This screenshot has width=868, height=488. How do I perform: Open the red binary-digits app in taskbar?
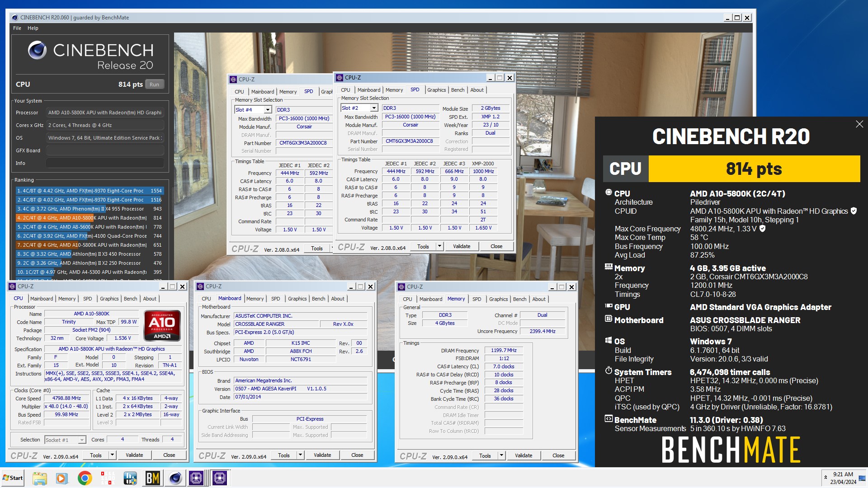click(107, 478)
